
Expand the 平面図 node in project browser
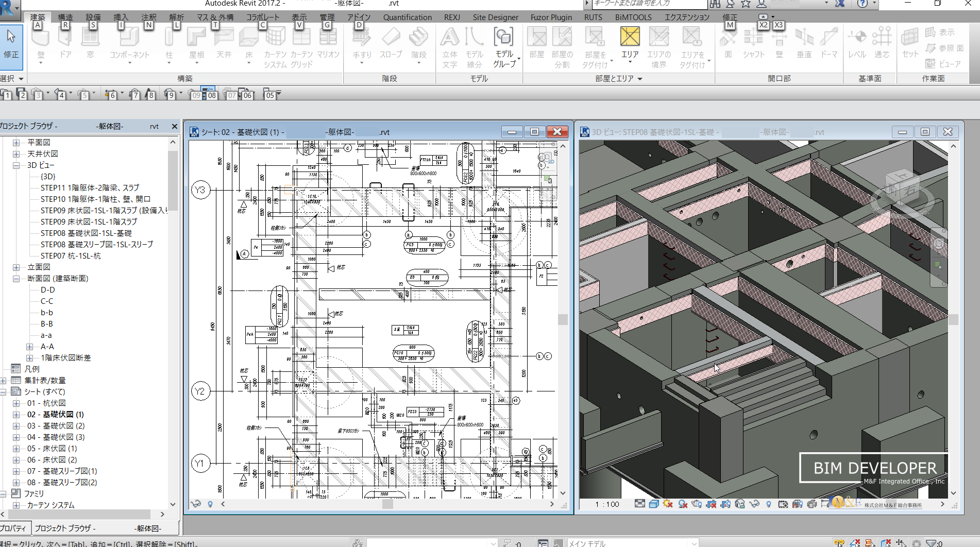coord(16,143)
